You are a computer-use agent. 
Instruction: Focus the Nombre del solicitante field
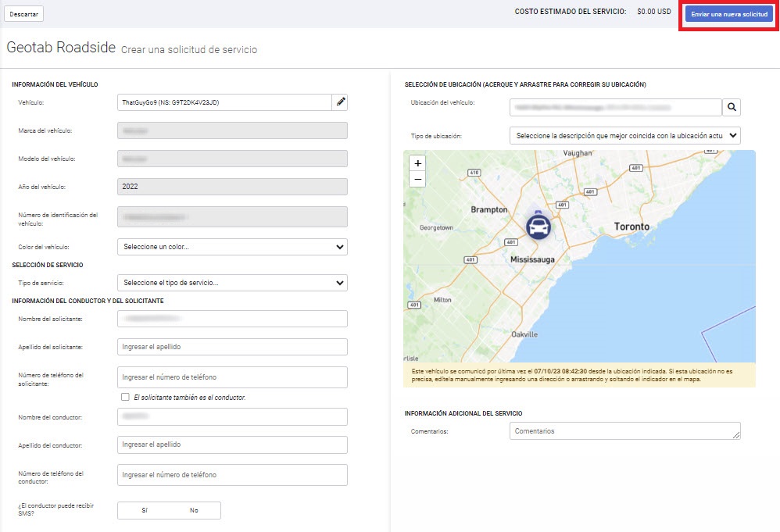pyautogui.click(x=232, y=319)
